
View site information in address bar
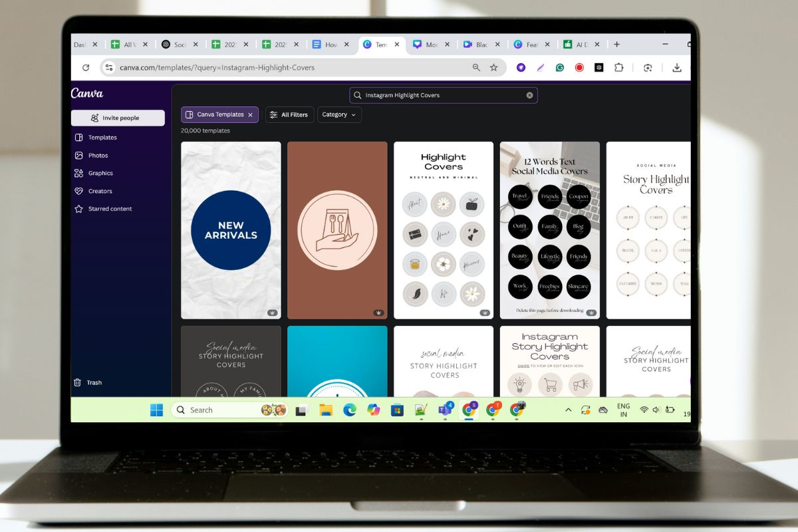110,67
